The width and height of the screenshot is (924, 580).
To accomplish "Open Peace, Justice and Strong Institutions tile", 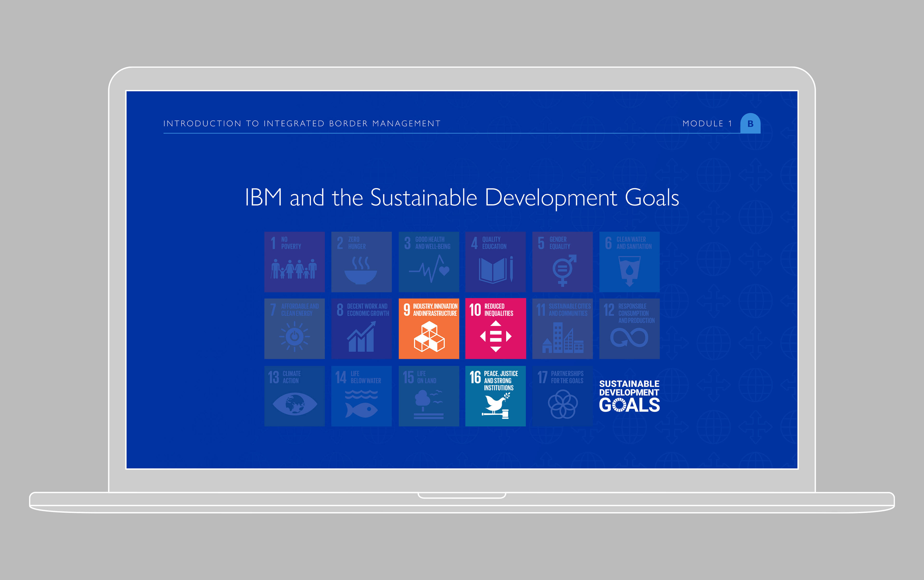I will (x=495, y=396).
